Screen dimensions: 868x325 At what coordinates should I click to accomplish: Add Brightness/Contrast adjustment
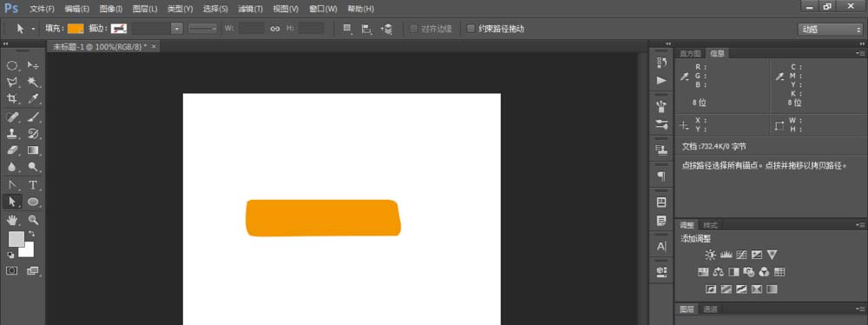[710, 255]
